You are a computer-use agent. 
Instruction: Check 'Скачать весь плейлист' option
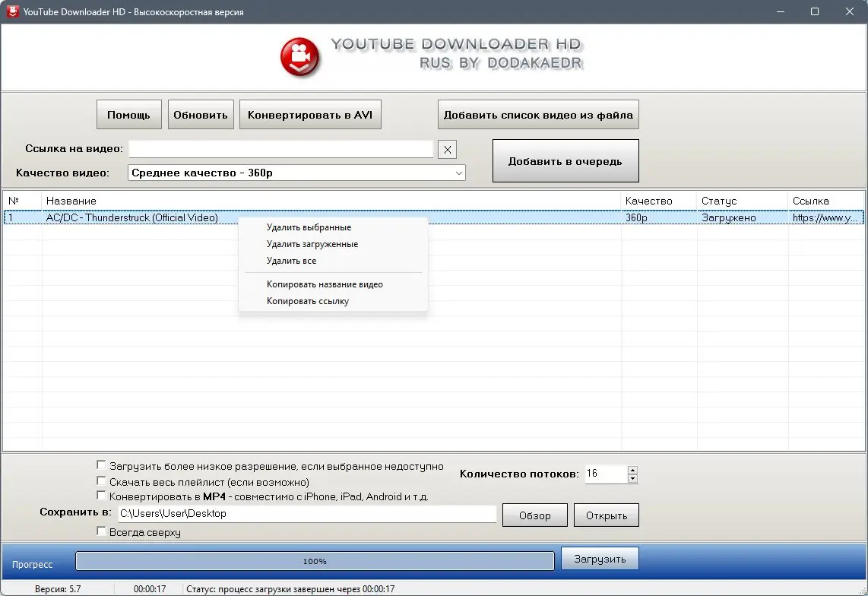coord(101,480)
